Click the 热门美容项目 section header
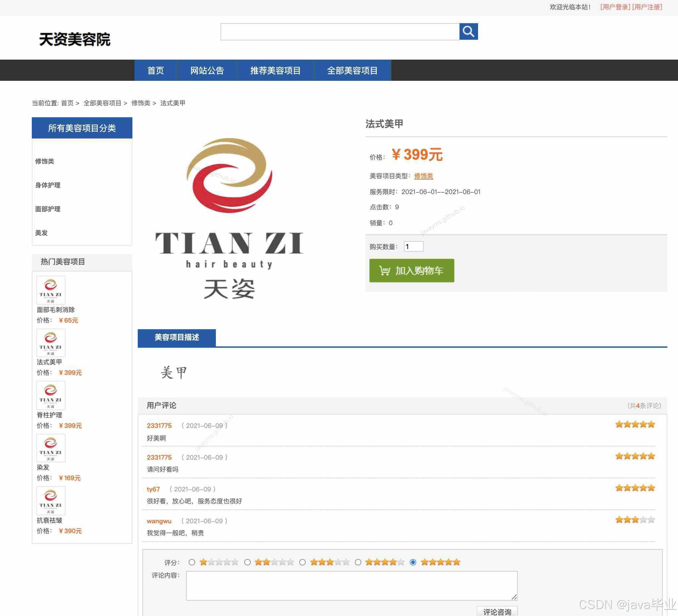 pos(82,262)
